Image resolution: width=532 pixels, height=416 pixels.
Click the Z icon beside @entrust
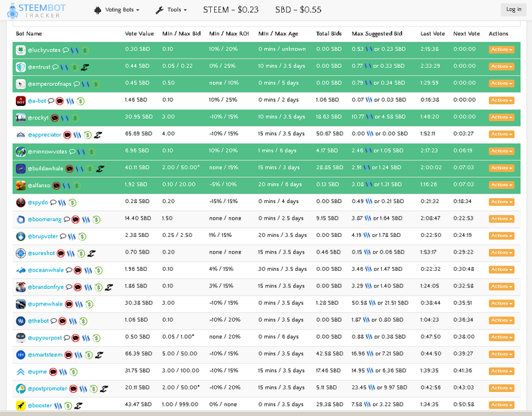pos(85,67)
